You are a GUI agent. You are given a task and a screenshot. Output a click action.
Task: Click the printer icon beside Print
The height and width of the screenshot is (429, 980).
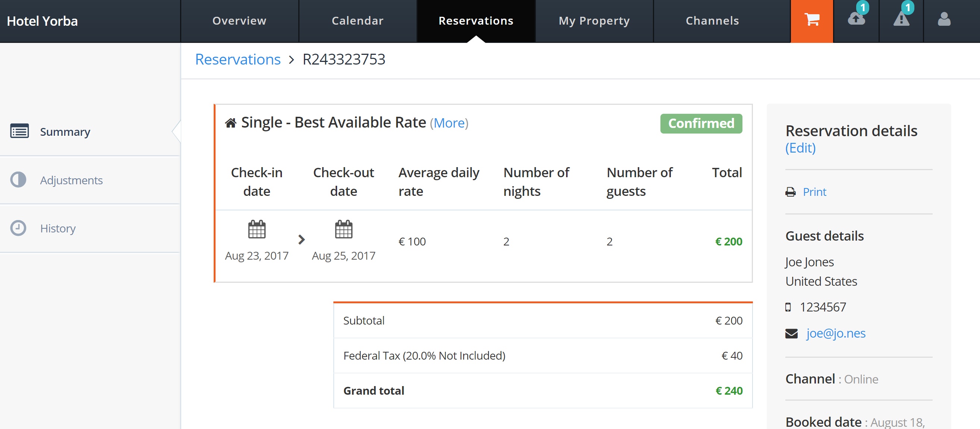point(790,192)
